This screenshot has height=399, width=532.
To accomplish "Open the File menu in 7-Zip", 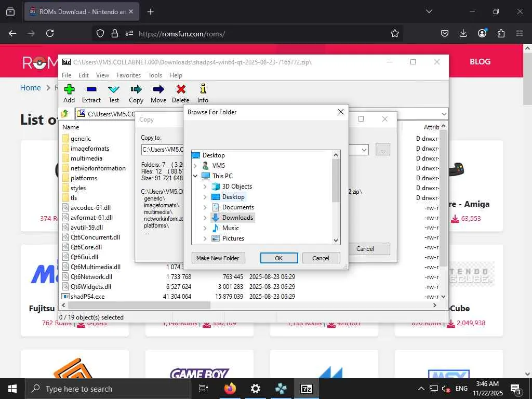I will tap(66, 75).
